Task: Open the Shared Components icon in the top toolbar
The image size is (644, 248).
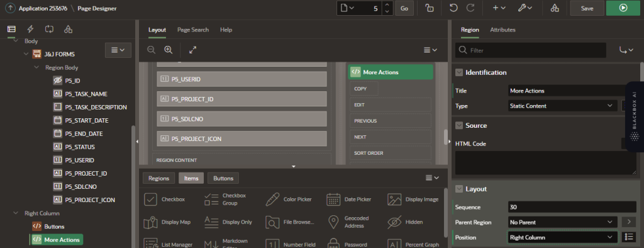Action: [555, 8]
